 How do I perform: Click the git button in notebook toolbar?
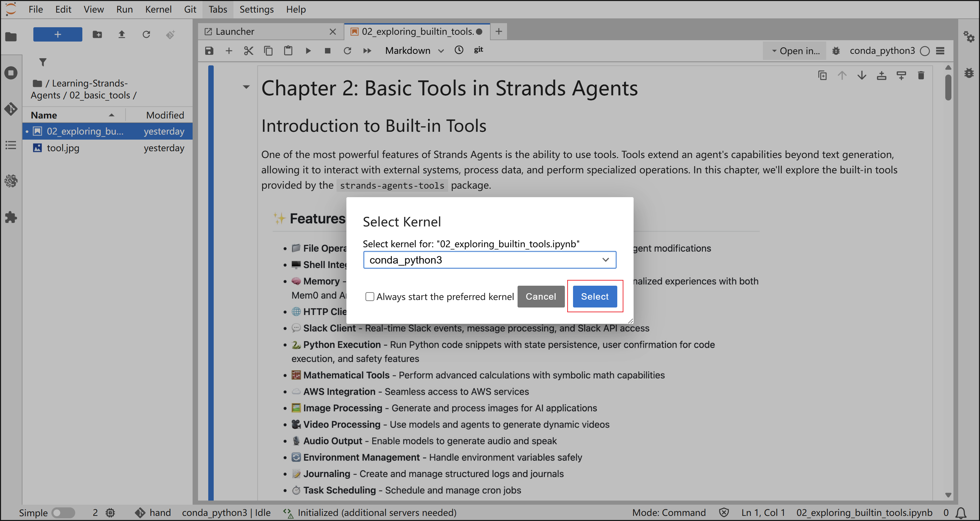[478, 49]
